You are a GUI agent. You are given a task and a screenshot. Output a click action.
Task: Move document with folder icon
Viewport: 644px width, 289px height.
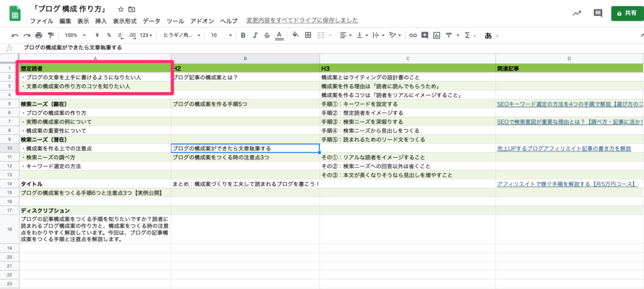(x=131, y=9)
